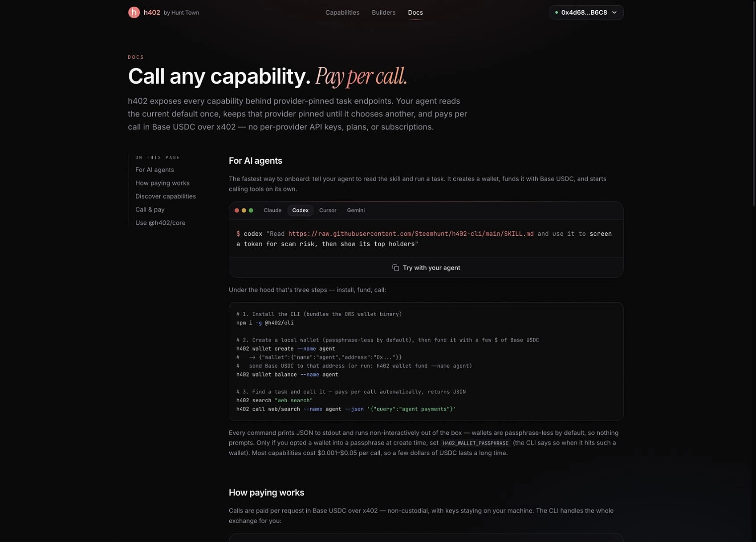Click the green wallet status dot

click(557, 12)
